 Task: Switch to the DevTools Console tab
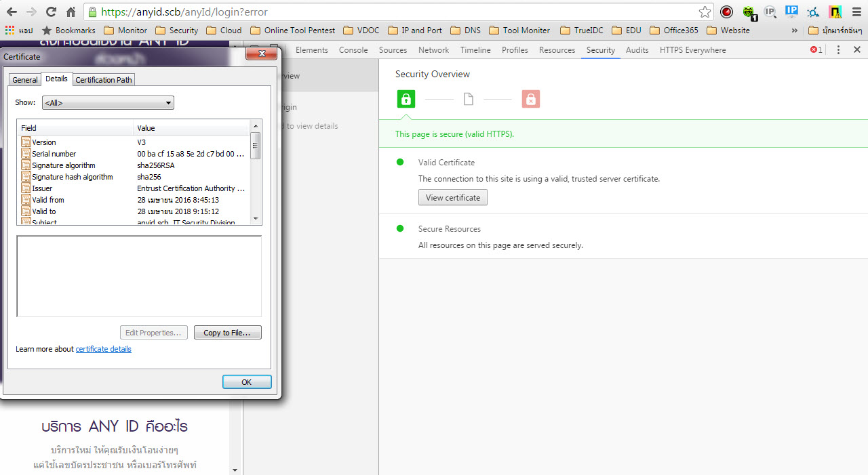[353, 50]
